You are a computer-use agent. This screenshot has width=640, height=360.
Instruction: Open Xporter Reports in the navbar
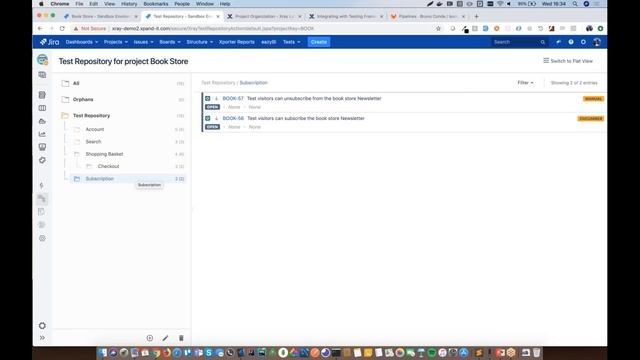237,42
